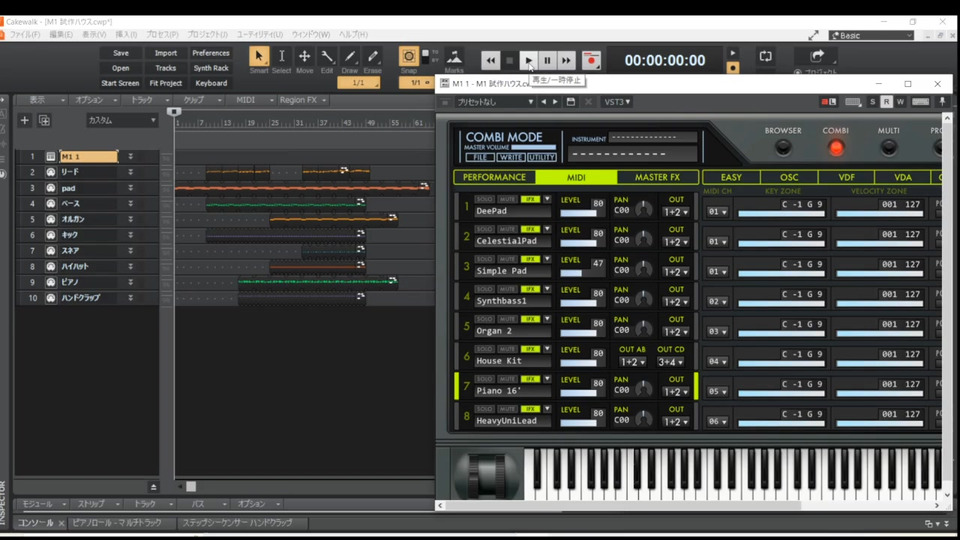Open the Basic workspace dropdown
The width and height of the screenshot is (960, 540).
click(x=871, y=36)
